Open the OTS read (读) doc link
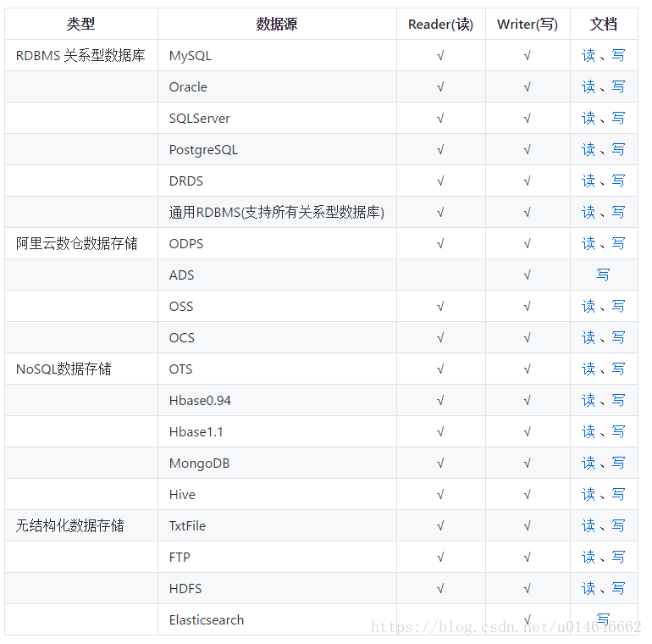The width and height of the screenshot is (652, 644). 588,369
